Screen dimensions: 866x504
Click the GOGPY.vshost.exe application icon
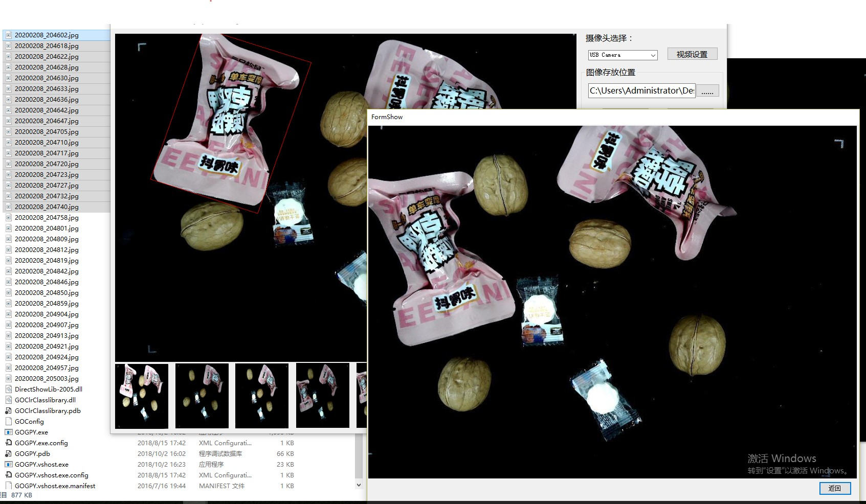[x=8, y=464]
